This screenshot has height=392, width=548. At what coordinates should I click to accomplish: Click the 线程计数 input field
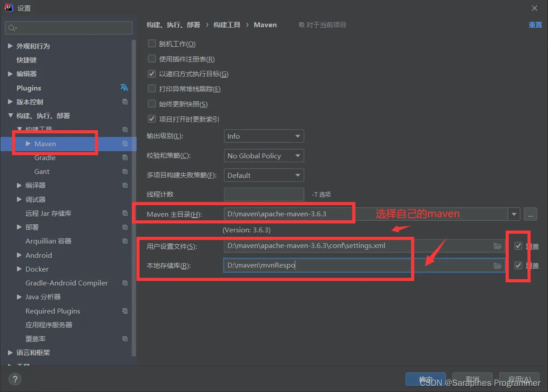[x=264, y=194]
